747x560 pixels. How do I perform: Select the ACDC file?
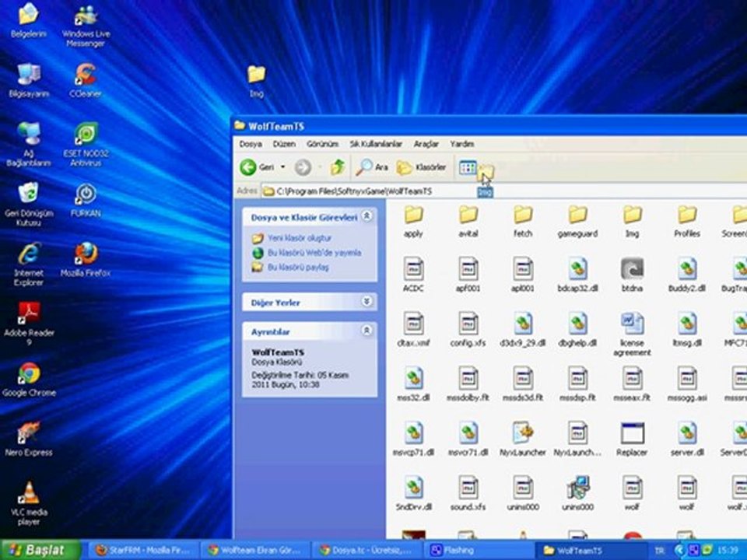tap(413, 275)
